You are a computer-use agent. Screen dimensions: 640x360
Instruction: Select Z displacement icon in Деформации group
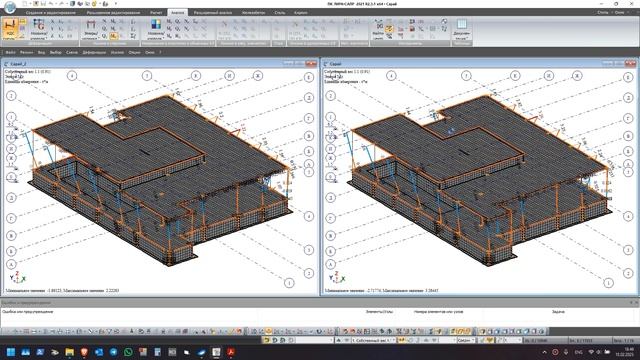point(52,36)
